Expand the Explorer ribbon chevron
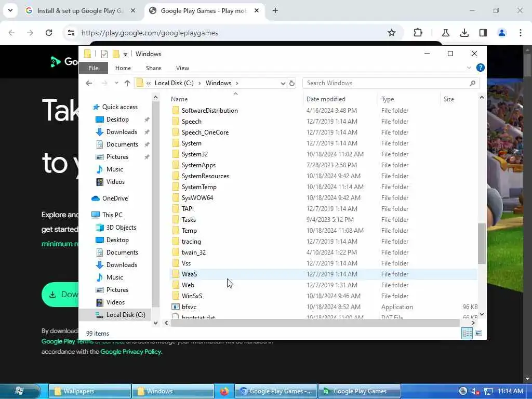Viewport: 532px width, 399px height. coord(469,68)
